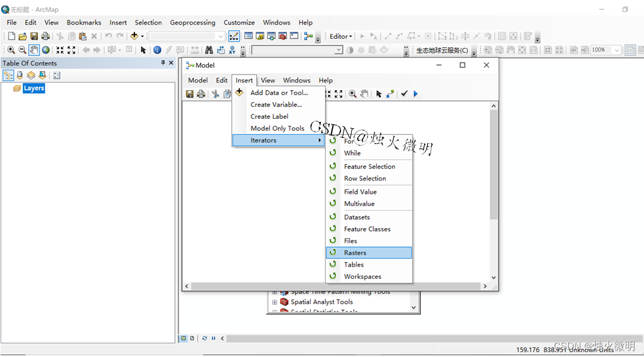Click List By Drawing Order icon

(8, 75)
